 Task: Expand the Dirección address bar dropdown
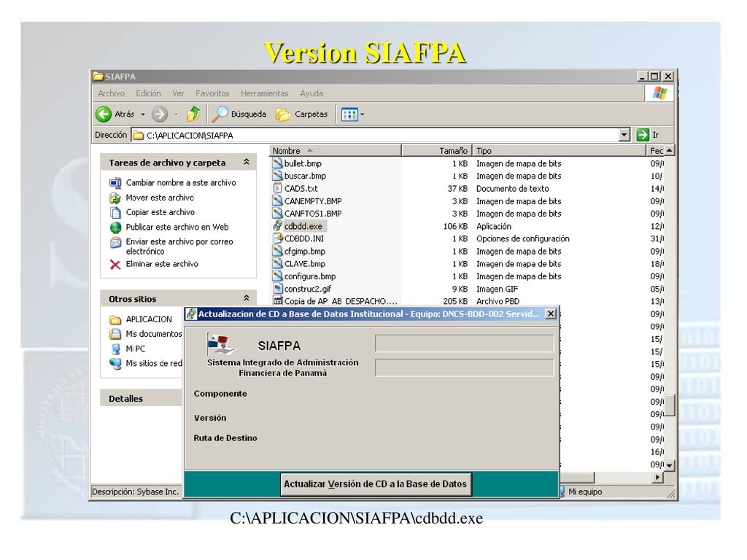[x=624, y=135]
